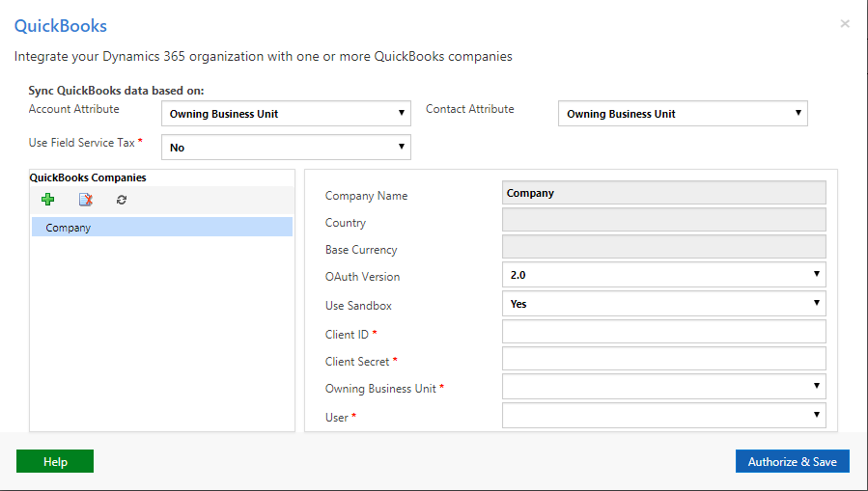Click the Authorize & Save button
Screen dimensions: 868x491
pos(792,461)
